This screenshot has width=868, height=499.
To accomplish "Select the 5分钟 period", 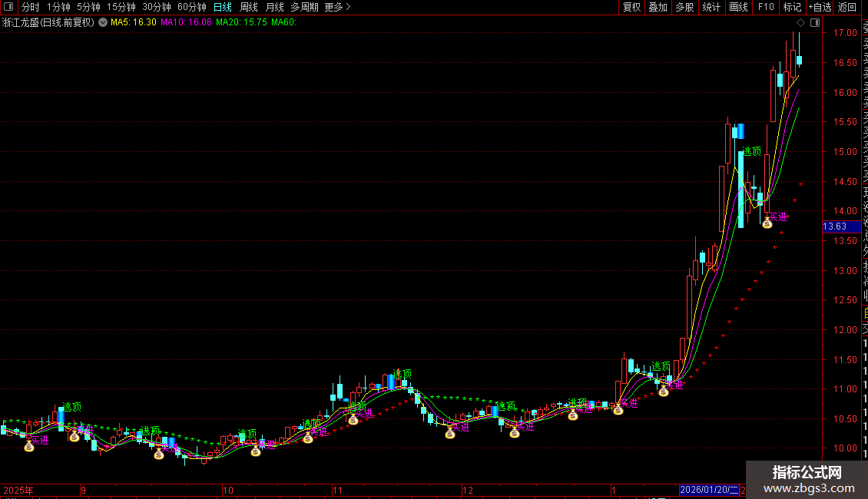I will point(88,7).
